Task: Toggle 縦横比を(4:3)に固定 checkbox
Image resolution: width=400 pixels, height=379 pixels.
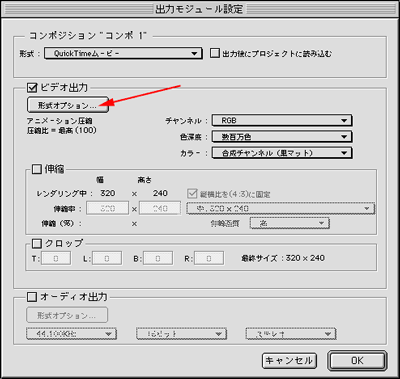Action: pos(192,194)
